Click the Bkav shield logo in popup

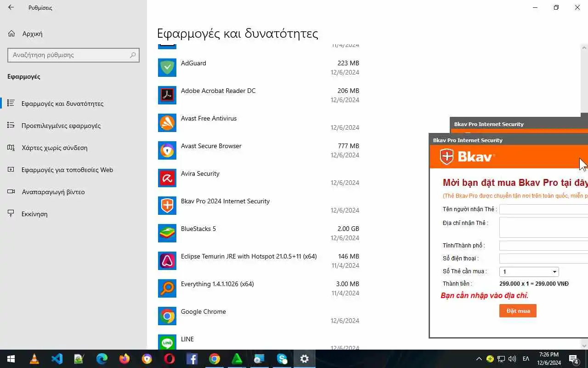click(x=447, y=157)
